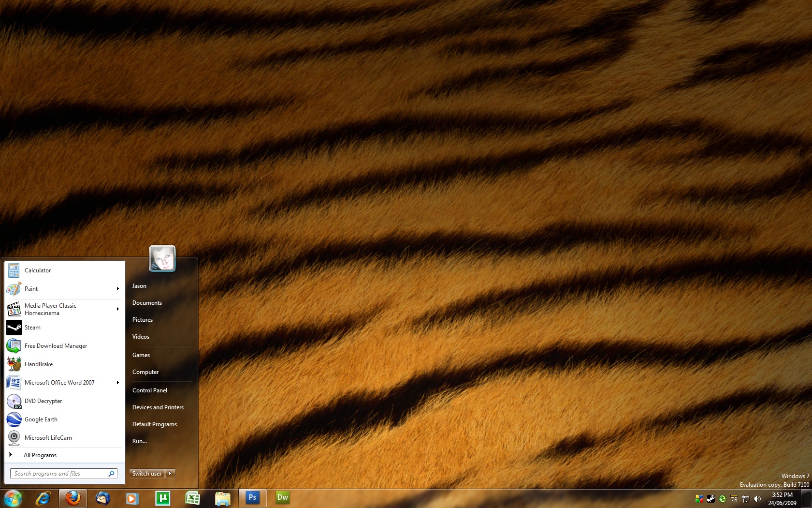812x508 pixels.
Task: Click the user account picture thumbnail
Action: 162,258
